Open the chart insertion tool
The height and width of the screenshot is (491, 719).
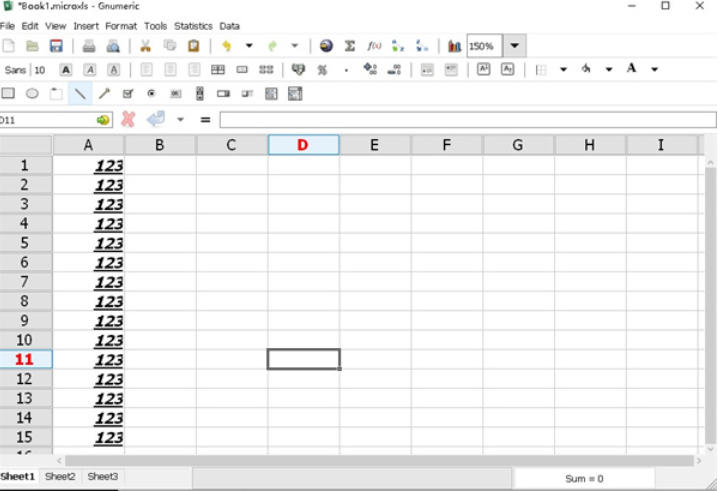pyautogui.click(x=455, y=46)
